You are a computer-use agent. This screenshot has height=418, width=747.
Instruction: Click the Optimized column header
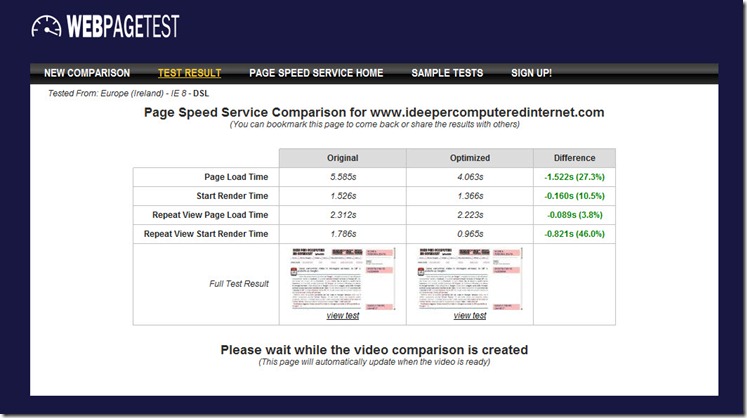[x=470, y=158]
